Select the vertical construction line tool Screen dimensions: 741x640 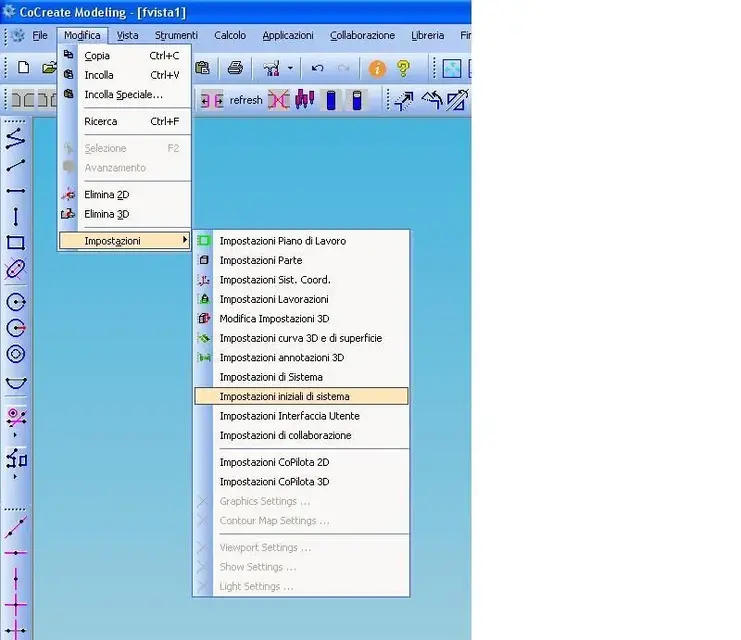coord(16,578)
